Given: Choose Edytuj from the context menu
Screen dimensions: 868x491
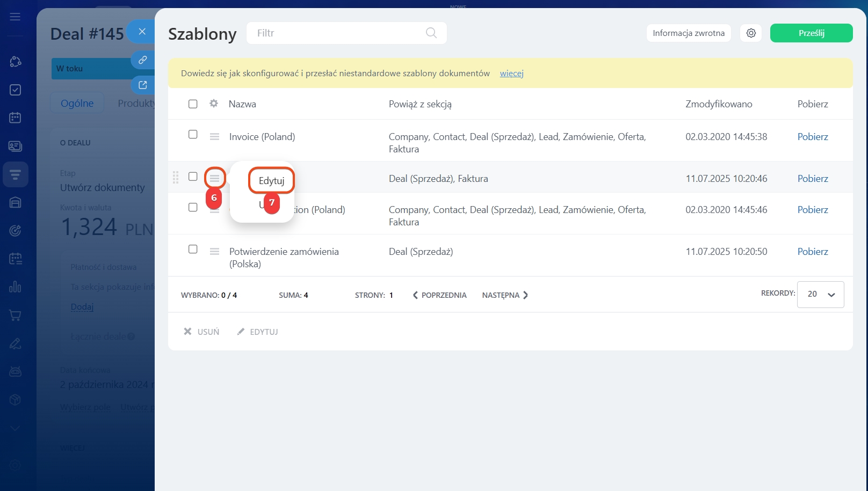Looking at the screenshot, I should click(x=271, y=181).
